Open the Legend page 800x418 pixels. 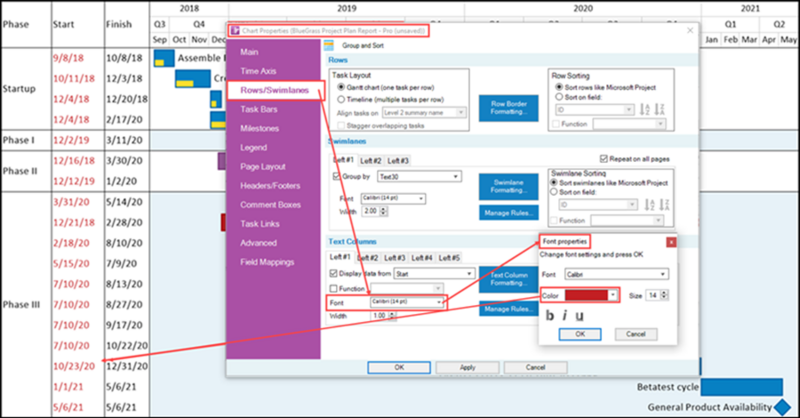click(254, 147)
